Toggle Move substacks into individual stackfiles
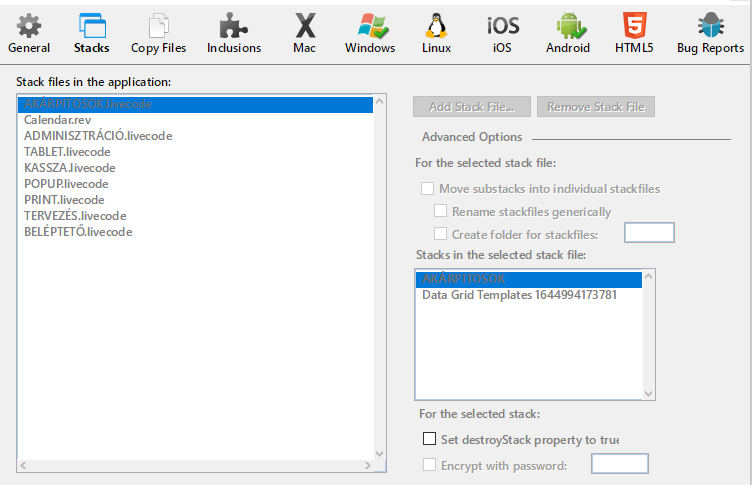 [x=428, y=188]
